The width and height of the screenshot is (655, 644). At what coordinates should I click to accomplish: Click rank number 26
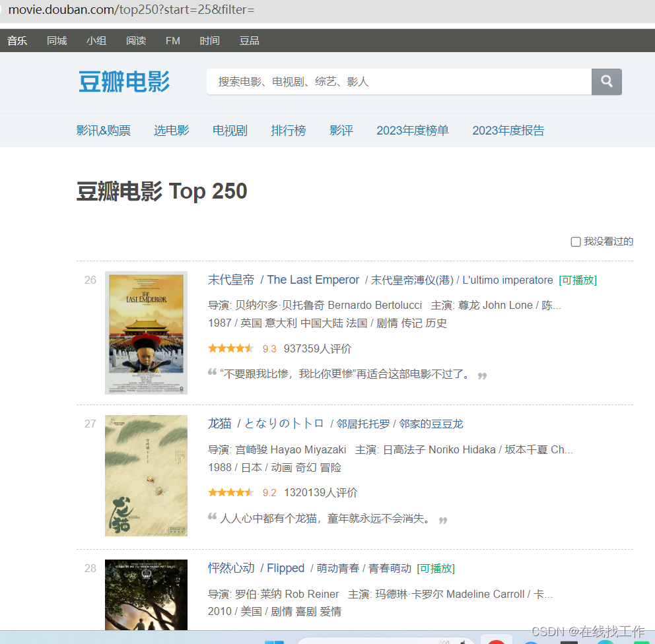[90, 280]
